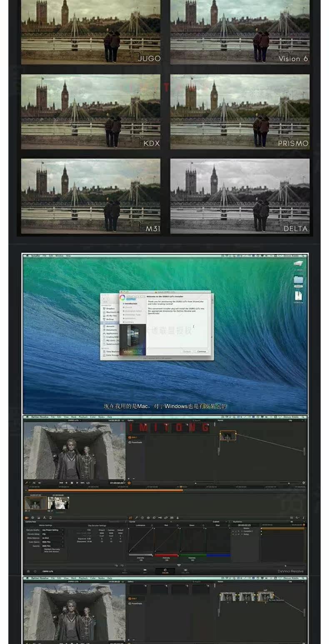Open the Decode Quality dropdown in Camera Raw
The width and height of the screenshot is (329, 644).
[x=53, y=530]
